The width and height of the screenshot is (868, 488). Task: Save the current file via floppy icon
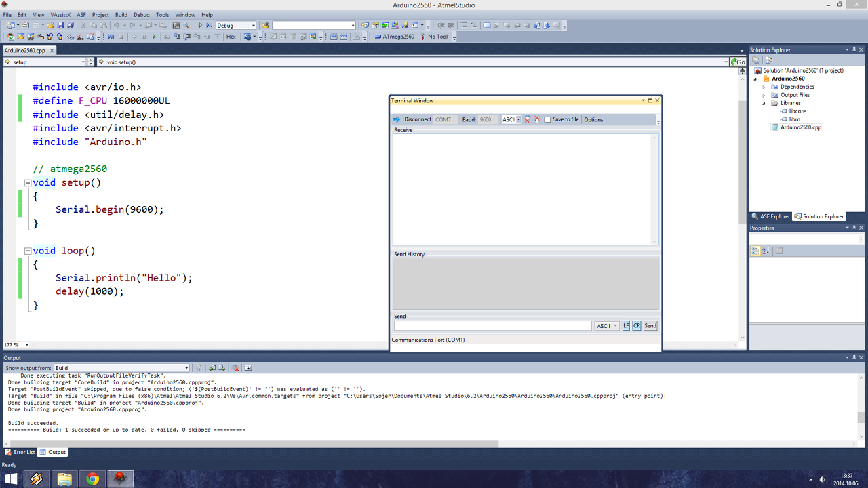tap(60, 26)
